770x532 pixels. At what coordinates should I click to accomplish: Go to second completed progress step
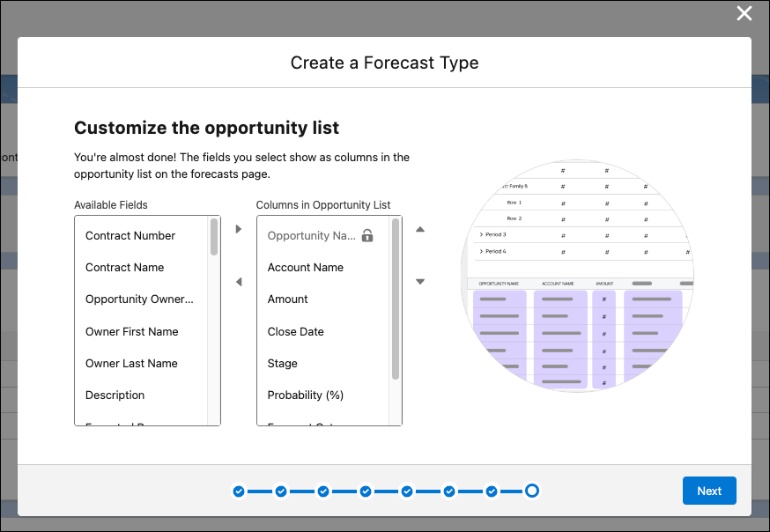pyautogui.click(x=281, y=491)
